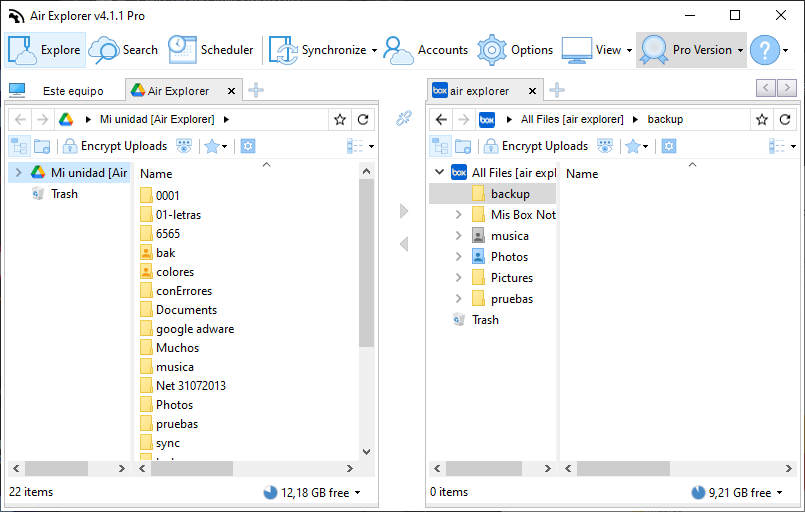Copy selection to left pane arrow
This screenshot has width=805, height=512.
pyautogui.click(x=404, y=244)
